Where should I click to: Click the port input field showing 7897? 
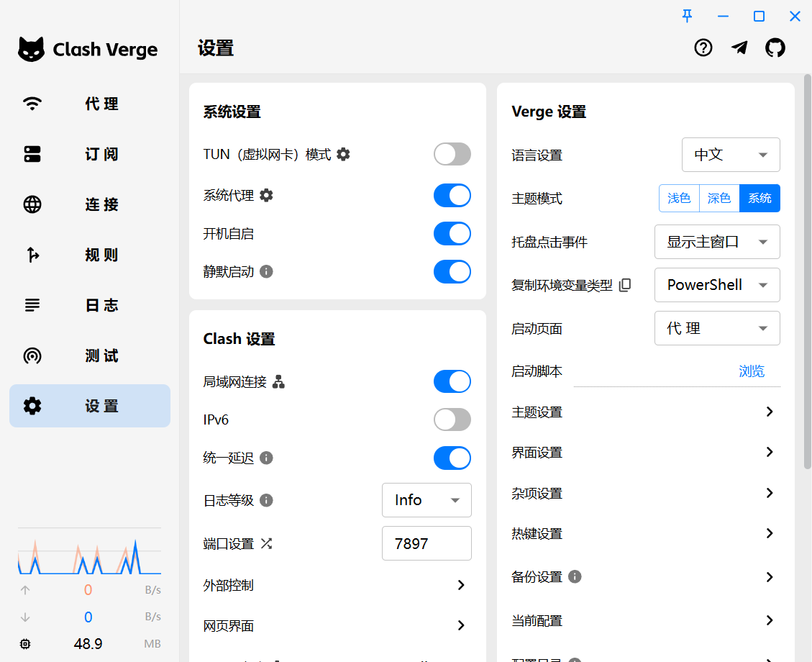(x=426, y=543)
